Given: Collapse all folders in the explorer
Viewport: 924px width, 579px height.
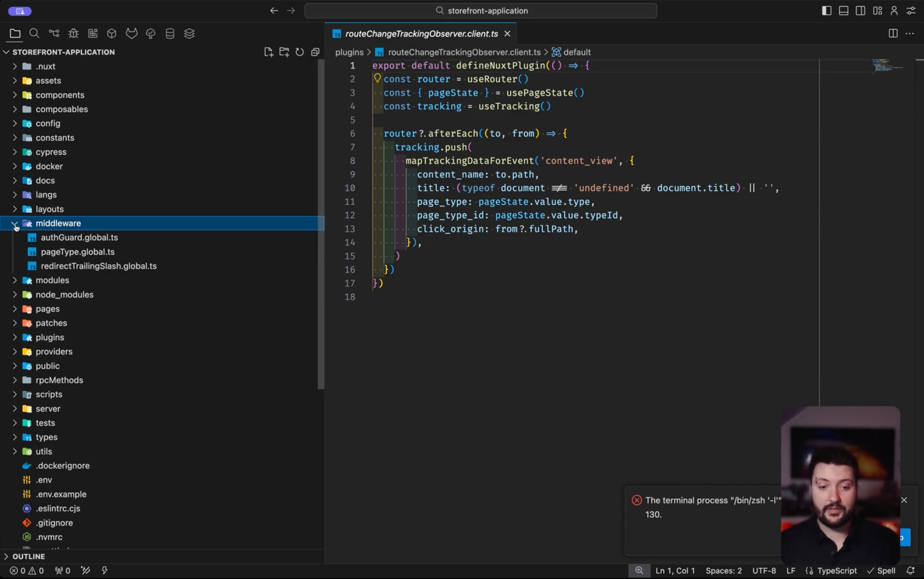Looking at the screenshot, I should coord(315,52).
